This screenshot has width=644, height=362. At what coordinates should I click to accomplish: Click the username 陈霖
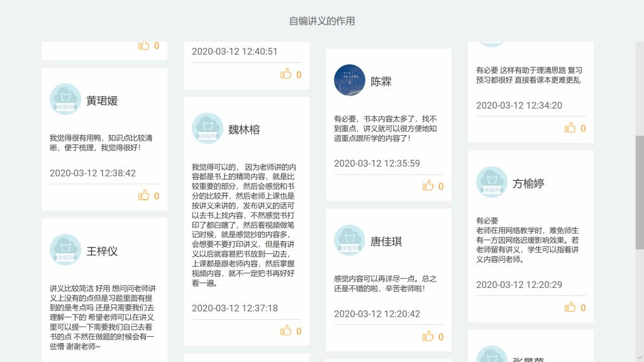click(x=381, y=82)
